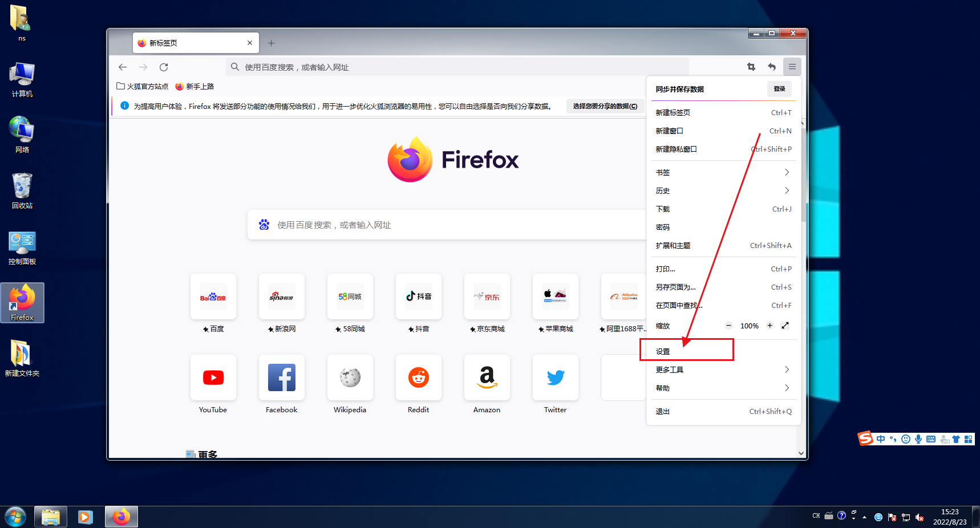The image size is (980, 528).
Task: Open the Windows Start menu
Action: (x=15, y=517)
